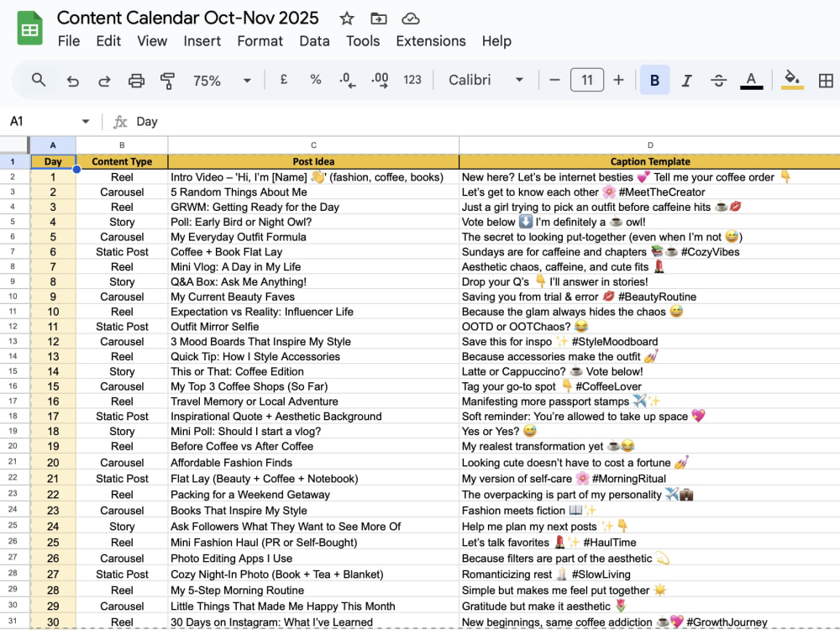Screen dimensions: 840x630
Task: Click the fill handle dot on A1
Action: (x=76, y=170)
